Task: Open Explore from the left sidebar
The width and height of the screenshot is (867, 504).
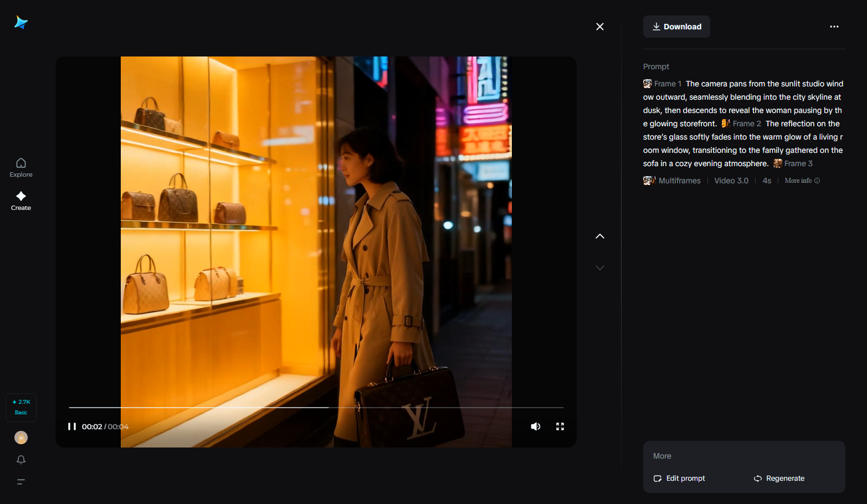Action: 20,167
